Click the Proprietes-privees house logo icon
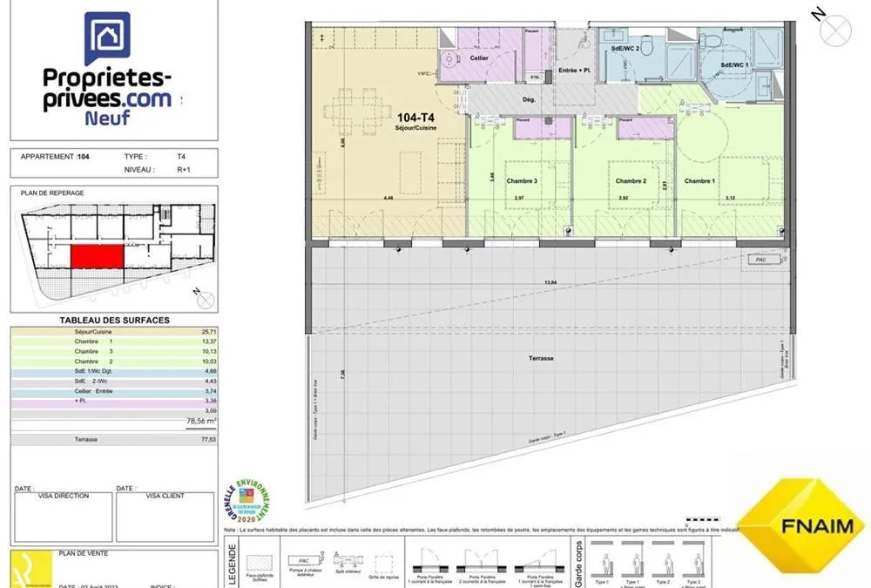Screen dimensions: 871x588 click(107, 37)
